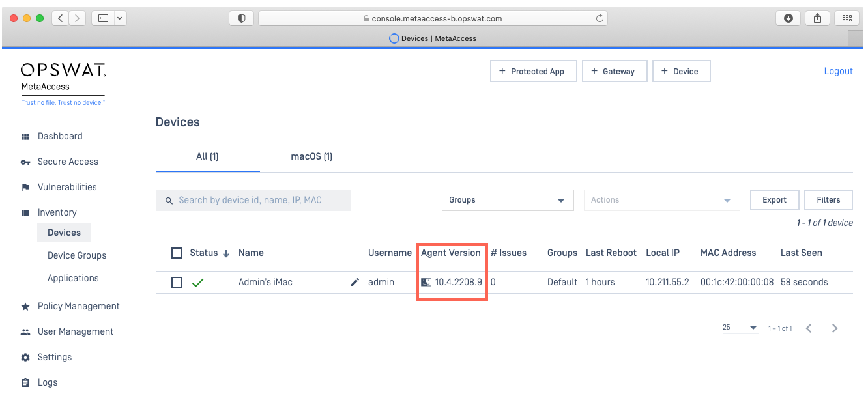Add a new Device
Image resolution: width=868 pixels, height=409 pixels.
tap(681, 71)
